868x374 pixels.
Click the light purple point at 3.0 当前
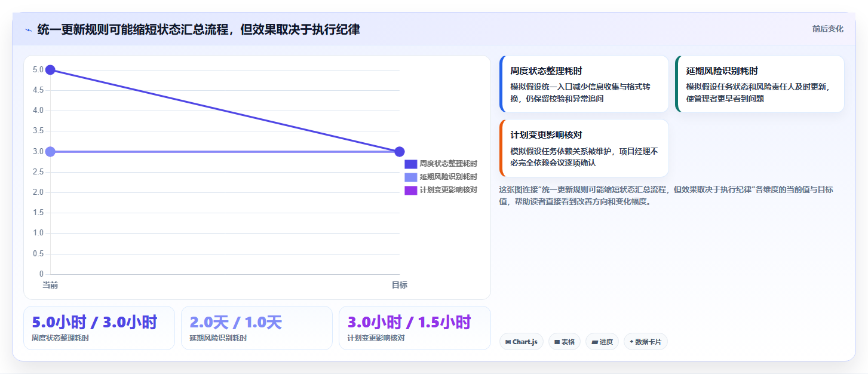coord(50,152)
